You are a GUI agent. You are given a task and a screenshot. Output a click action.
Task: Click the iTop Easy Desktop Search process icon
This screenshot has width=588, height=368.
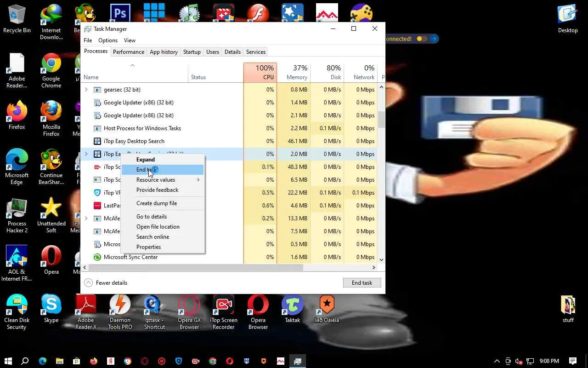97,141
